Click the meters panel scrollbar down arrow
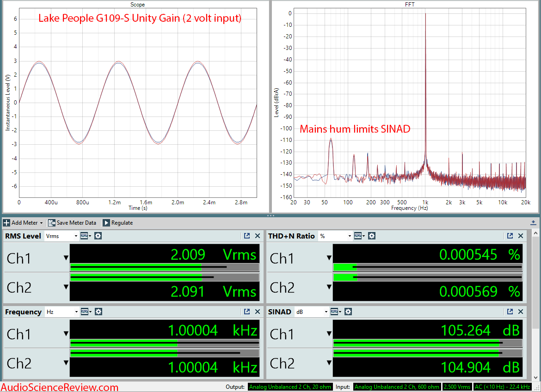This screenshot has height=392, width=541. click(535, 378)
